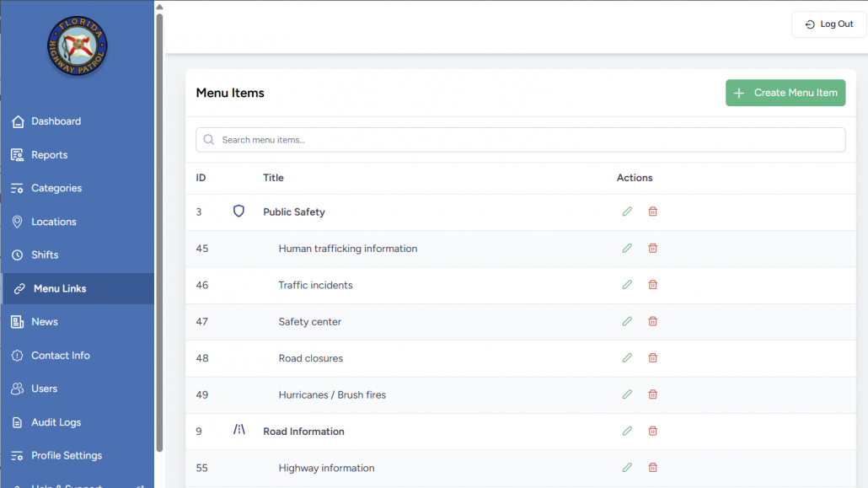Open the Dashboard page

56,121
